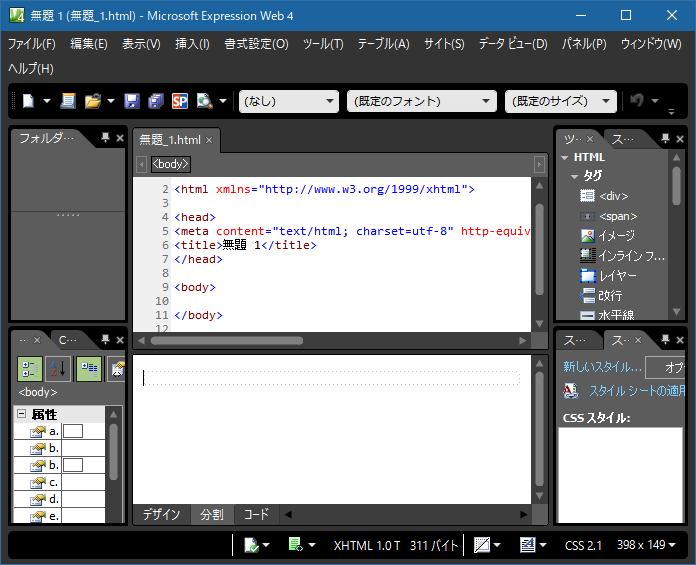
Task: Click the オプション button in styles panel
Action: click(x=665, y=367)
